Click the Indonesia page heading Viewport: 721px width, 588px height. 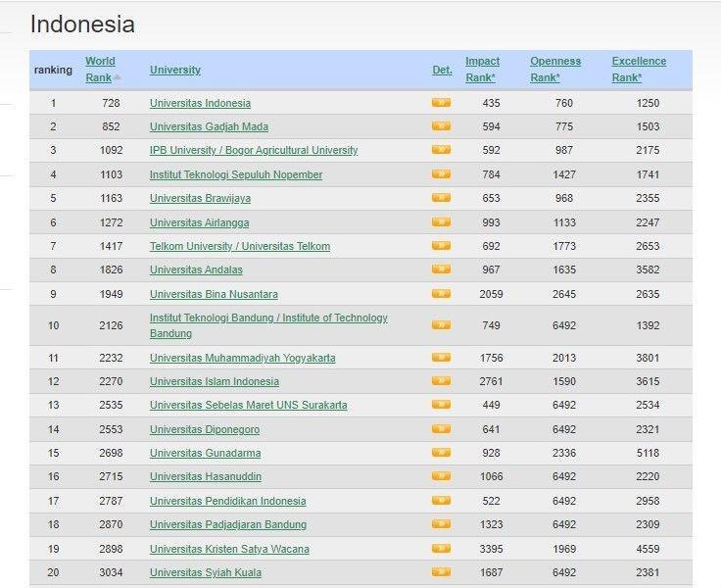pos(82,24)
